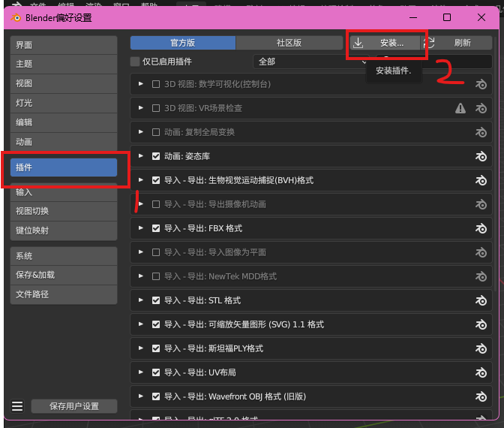Open the 全部 category dropdown
Viewport: 504px width, 428px height.
coord(310,62)
